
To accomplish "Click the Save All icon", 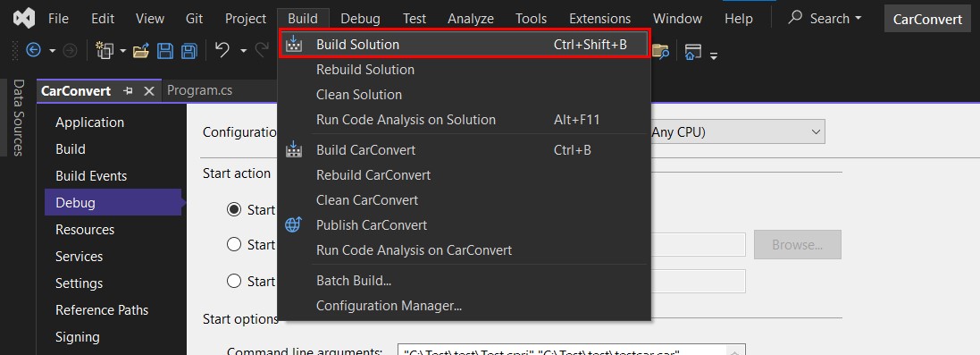I will tap(188, 51).
